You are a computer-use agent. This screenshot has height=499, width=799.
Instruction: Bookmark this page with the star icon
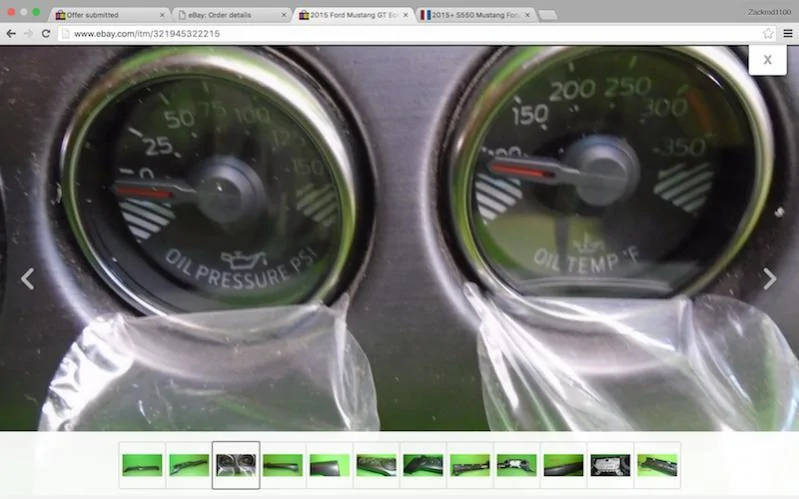(768, 34)
